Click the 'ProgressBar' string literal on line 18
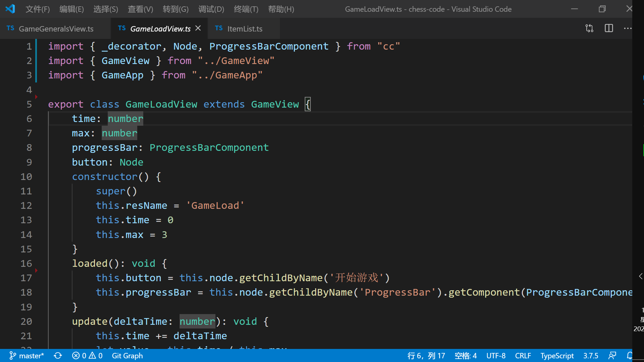This screenshot has height=362, width=644. pos(397,292)
